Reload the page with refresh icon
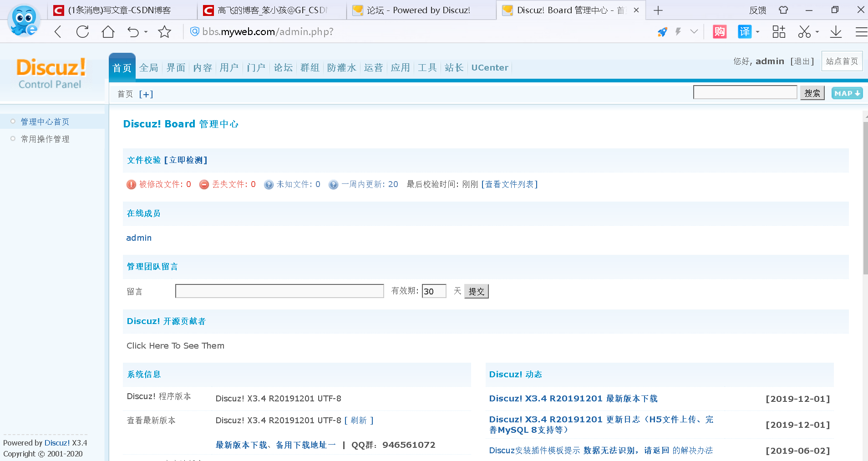Image resolution: width=868 pixels, height=461 pixels. tap(82, 32)
